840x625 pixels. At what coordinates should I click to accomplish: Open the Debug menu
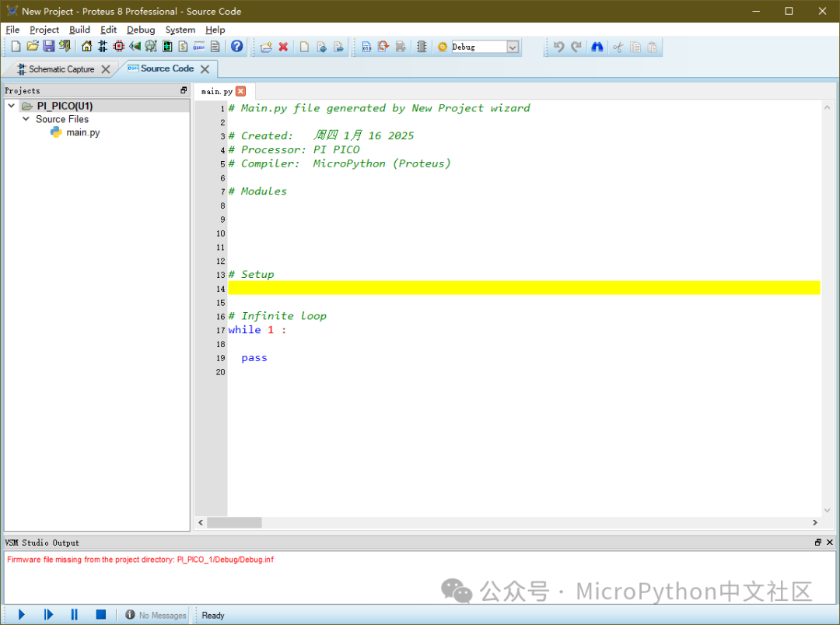click(x=141, y=30)
